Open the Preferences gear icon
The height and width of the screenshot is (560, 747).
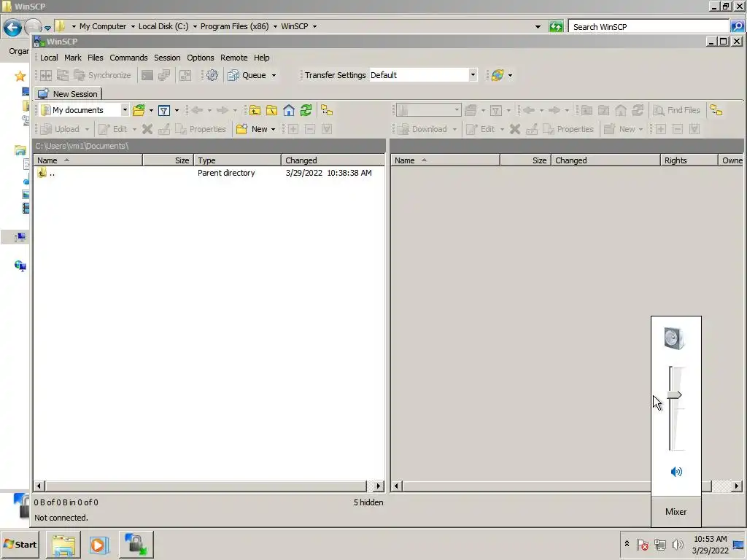click(212, 75)
